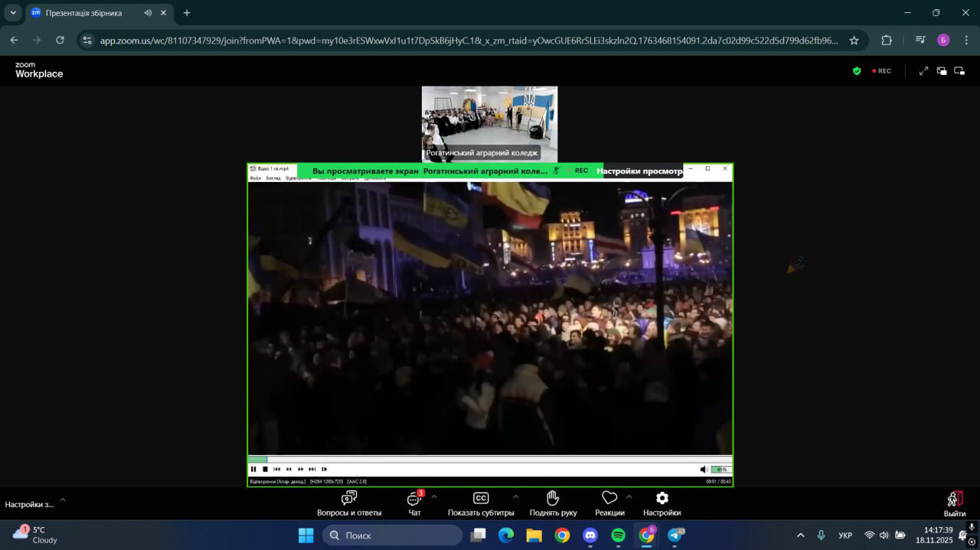The width and height of the screenshot is (980, 550).
Task: Leave the meeting via Выйти
Action: point(954,503)
